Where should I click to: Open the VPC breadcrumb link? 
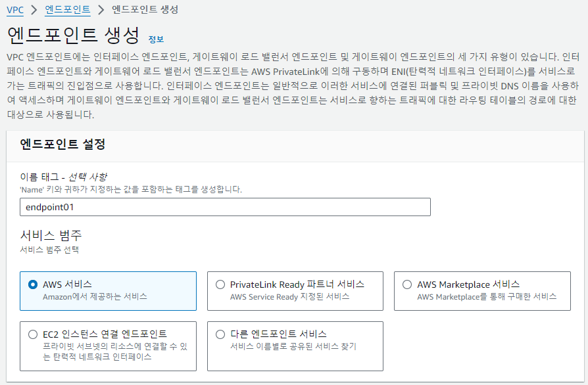pos(15,10)
